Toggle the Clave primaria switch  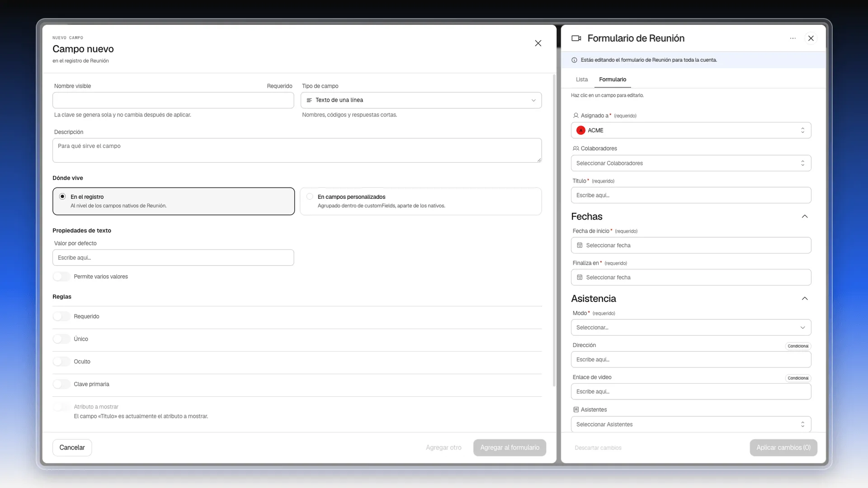click(61, 384)
